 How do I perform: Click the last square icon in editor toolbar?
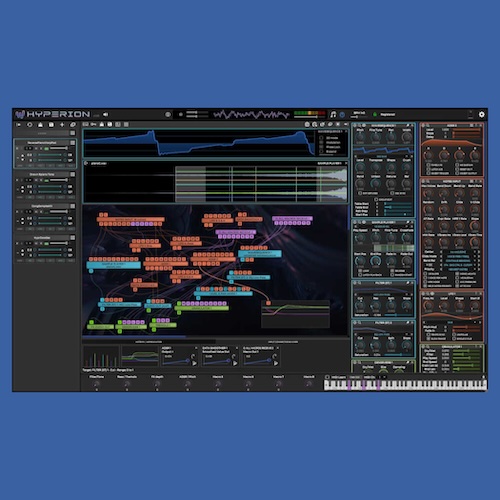(126, 124)
